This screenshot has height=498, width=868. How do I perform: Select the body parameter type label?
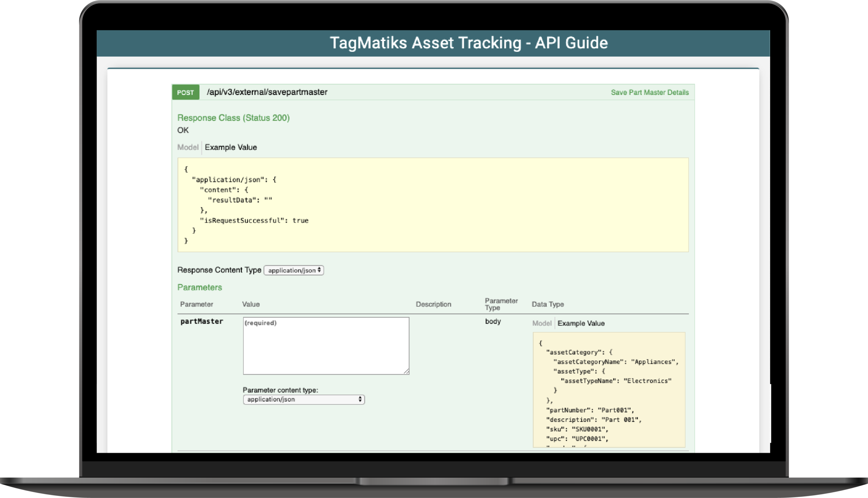pyautogui.click(x=493, y=321)
